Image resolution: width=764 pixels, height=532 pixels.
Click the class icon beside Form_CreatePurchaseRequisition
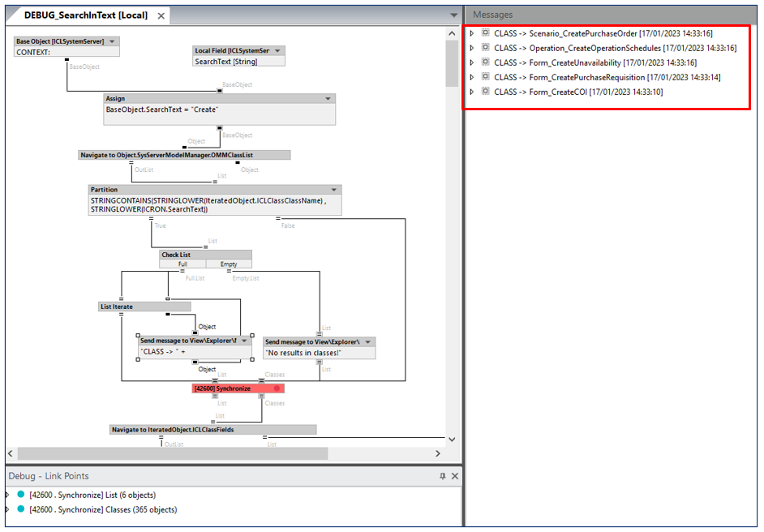[x=485, y=76]
